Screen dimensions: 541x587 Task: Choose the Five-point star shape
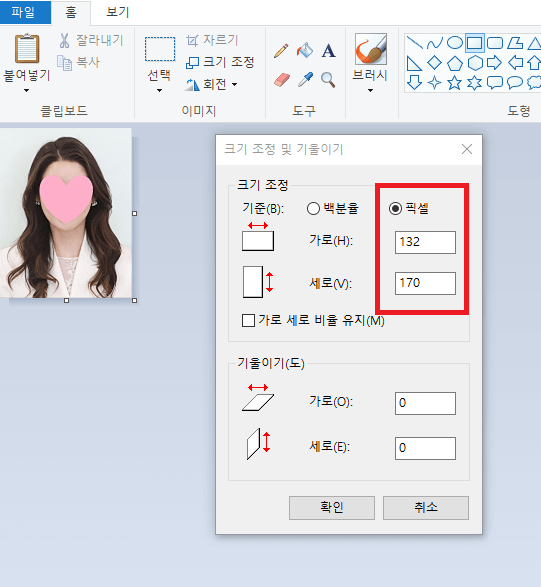pyautogui.click(x=455, y=83)
